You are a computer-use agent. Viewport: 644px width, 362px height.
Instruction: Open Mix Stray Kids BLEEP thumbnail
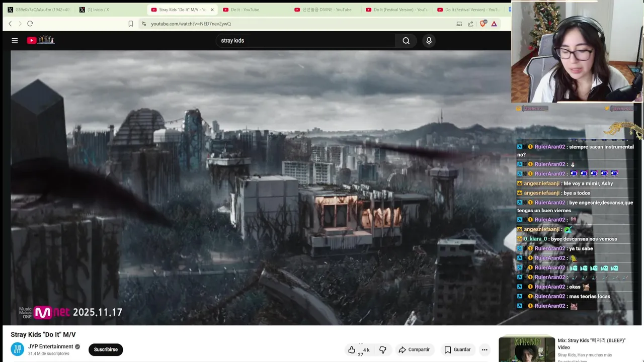coord(527,349)
